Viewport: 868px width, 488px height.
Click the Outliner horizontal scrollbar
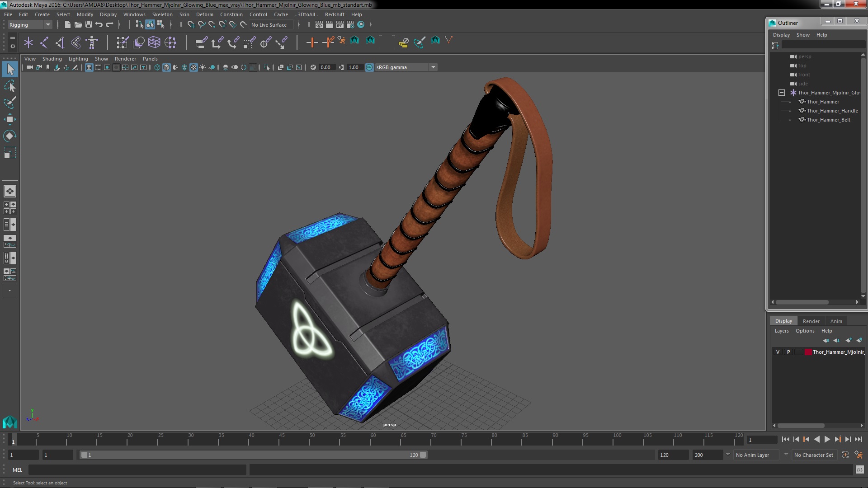tap(802, 302)
